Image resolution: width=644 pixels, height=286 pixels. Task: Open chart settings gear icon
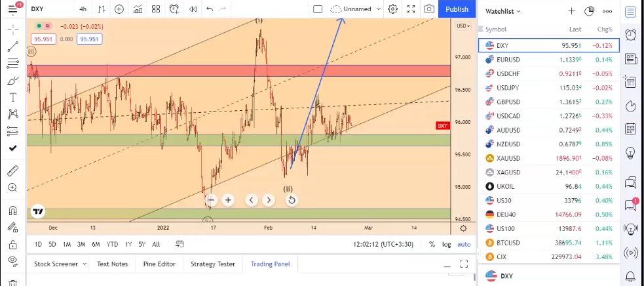pyautogui.click(x=392, y=9)
